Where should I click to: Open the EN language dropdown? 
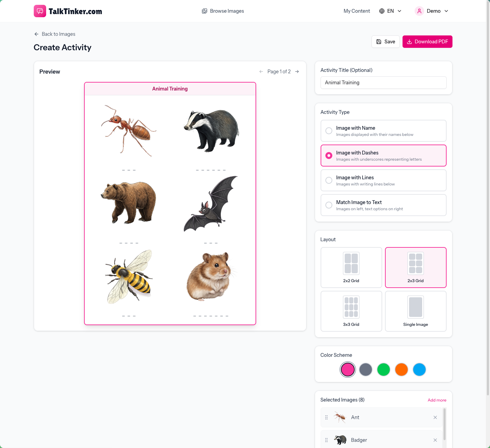(x=390, y=11)
